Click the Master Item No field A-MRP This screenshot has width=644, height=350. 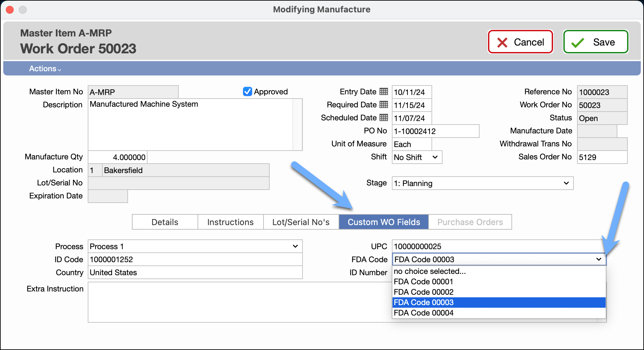(x=133, y=92)
